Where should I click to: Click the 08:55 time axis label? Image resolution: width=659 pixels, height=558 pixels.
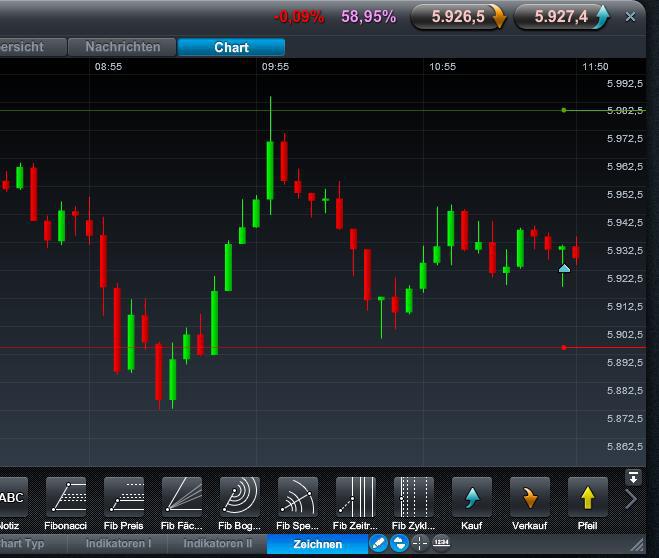point(108,66)
